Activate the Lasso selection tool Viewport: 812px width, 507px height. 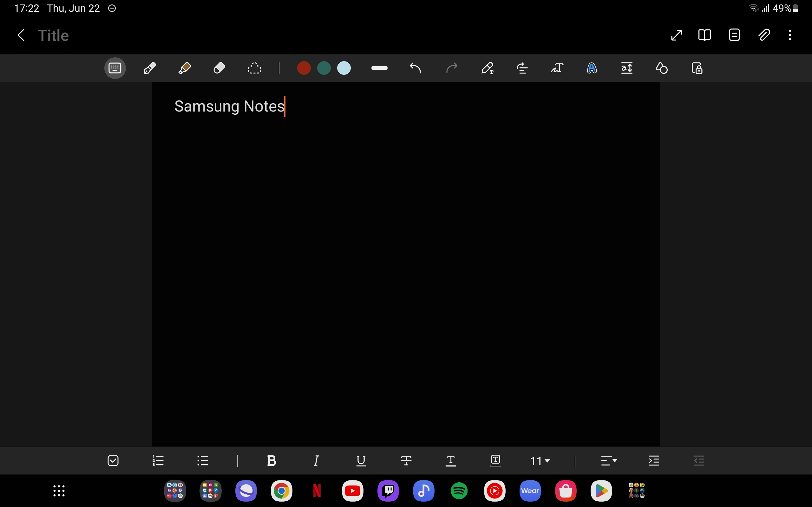coord(254,68)
